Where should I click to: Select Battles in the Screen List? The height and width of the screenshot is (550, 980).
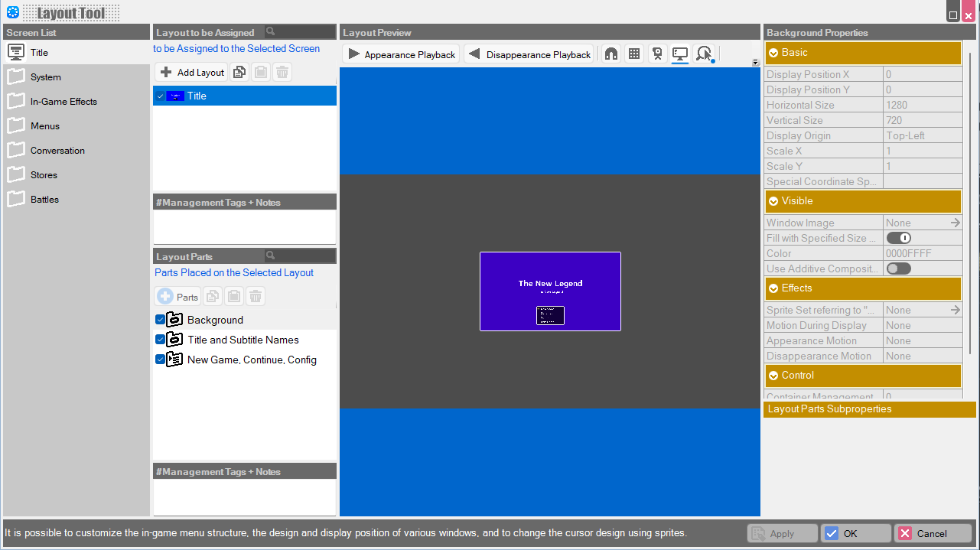tap(44, 200)
